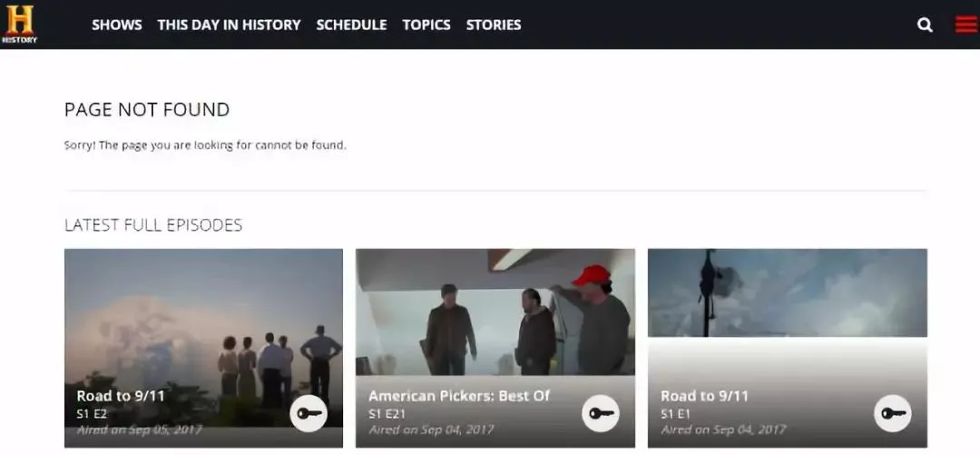The width and height of the screenshot is (980, 455).
Task: Click key icon on American Pickers: Best Of
Action: point(600,413)
